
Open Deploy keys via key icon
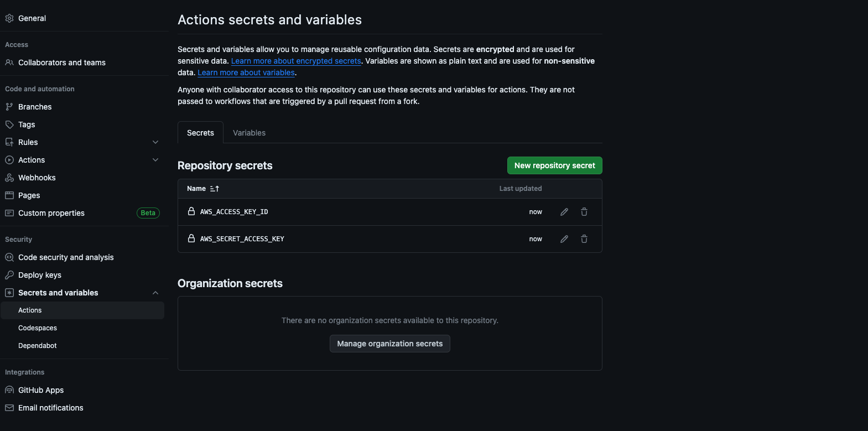(9, 274)
